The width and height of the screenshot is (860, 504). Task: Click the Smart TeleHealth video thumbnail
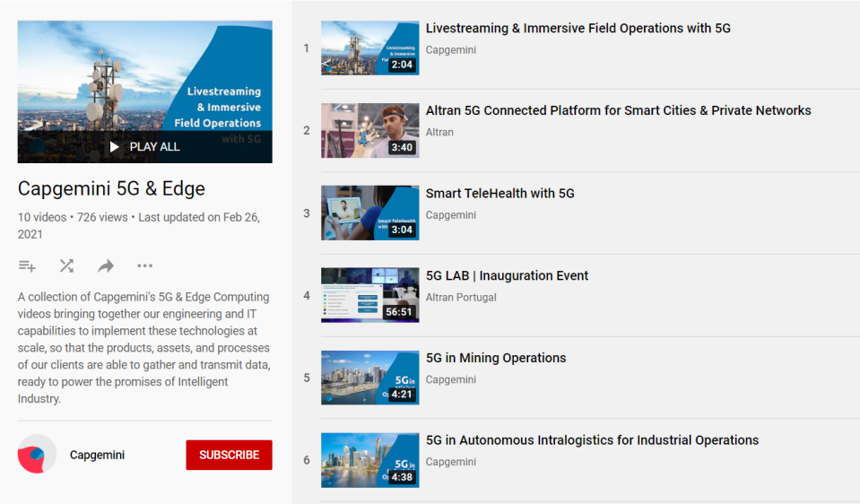click(369, 213)
